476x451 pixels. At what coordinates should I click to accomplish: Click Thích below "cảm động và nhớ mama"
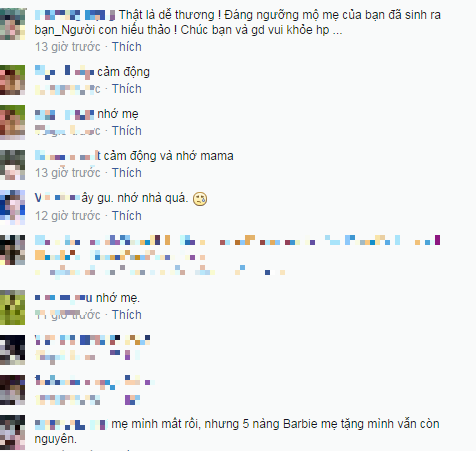(127, 173)
